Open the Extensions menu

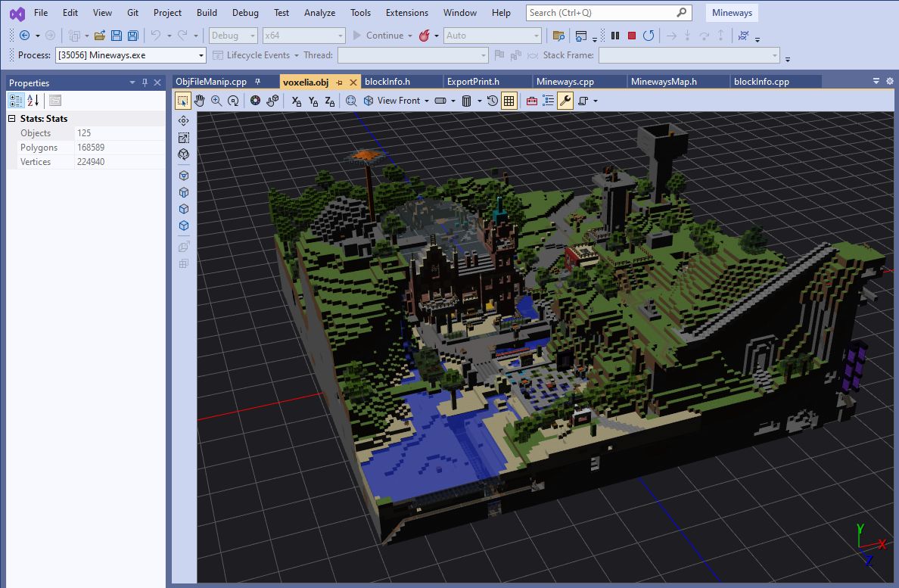(407, 13)
